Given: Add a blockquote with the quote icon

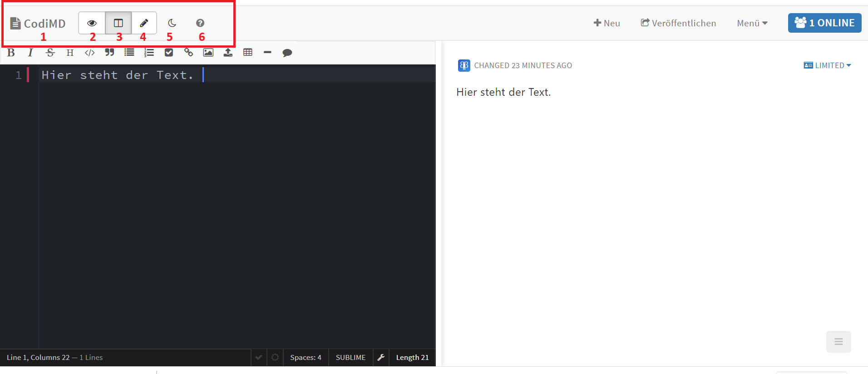Looking at the screenshot, I should 109,53.
